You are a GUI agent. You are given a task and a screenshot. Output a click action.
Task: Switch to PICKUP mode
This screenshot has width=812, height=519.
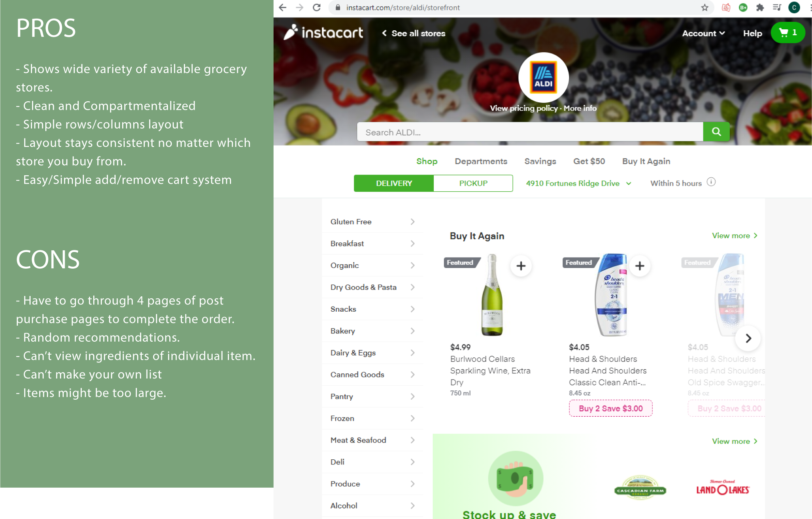tap(473, 183)
